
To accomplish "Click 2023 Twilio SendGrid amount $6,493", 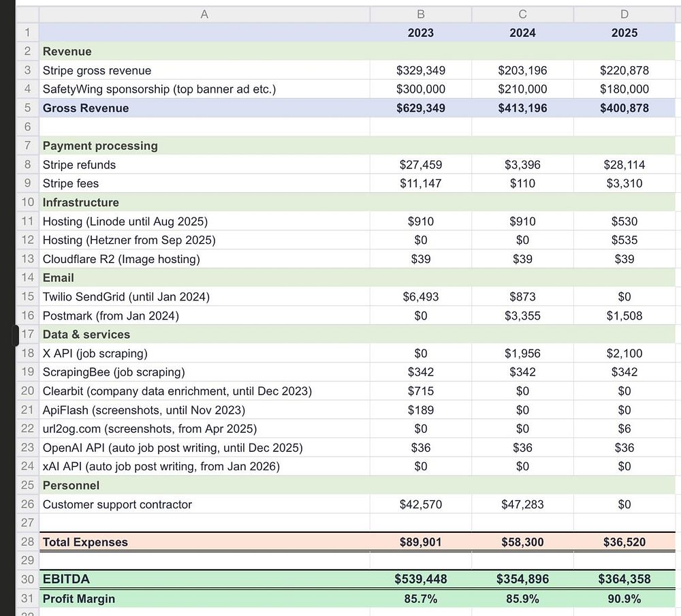I will pyautogui.click(x=420, y=296).
